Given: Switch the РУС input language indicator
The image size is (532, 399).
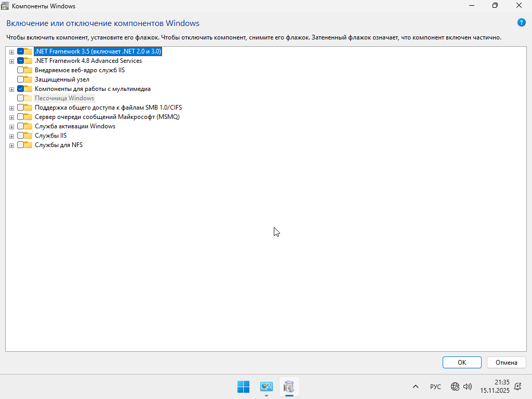Looking at the screenshot, I should click(435, 387).
